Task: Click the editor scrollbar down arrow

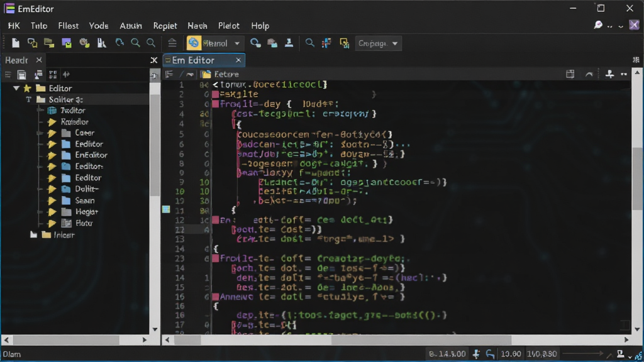Action: pyautogui.click(x=637, y=329)
